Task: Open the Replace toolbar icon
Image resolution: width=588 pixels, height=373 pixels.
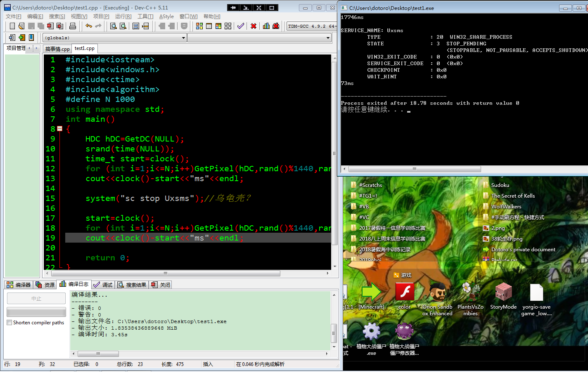Action: pyautogui.click(x=123, y=26)
